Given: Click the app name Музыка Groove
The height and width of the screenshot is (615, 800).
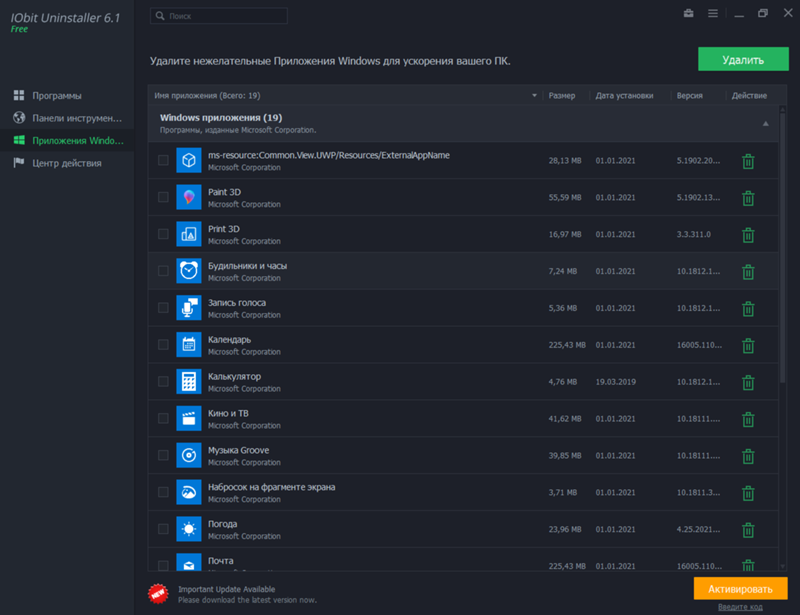Looking at the screenshot, I should point(238,450).
